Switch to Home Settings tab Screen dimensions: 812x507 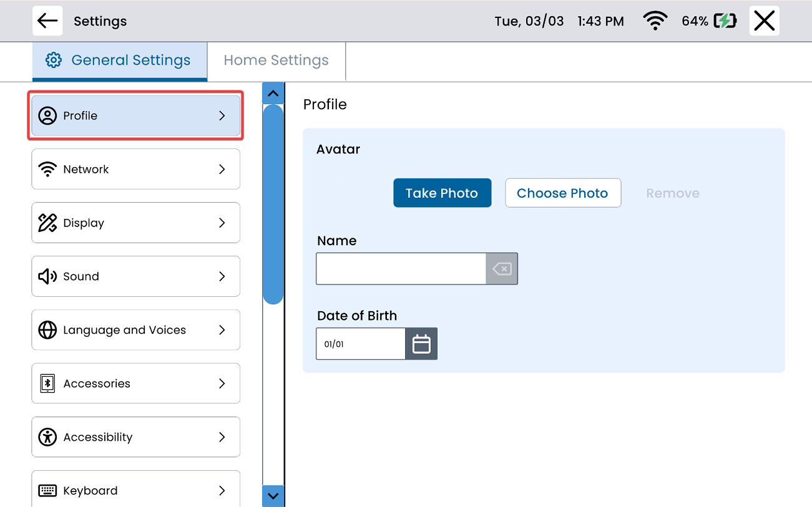tap(276, 60)
